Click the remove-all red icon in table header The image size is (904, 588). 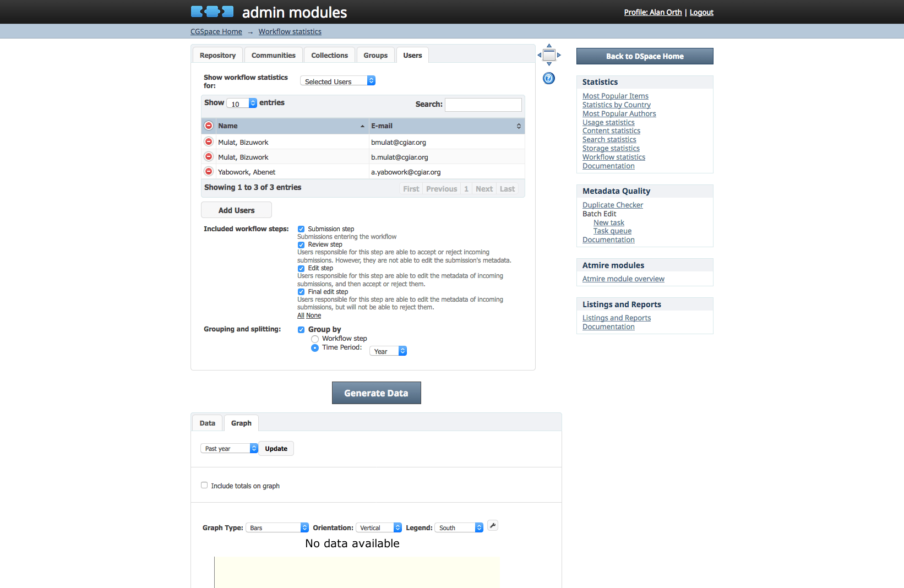[209, 126]
